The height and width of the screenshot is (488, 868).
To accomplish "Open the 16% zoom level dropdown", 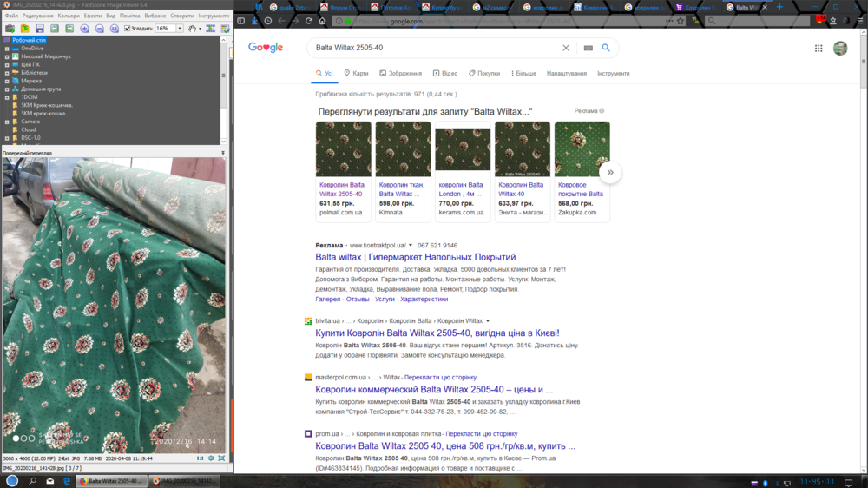I will click(180, 29).
